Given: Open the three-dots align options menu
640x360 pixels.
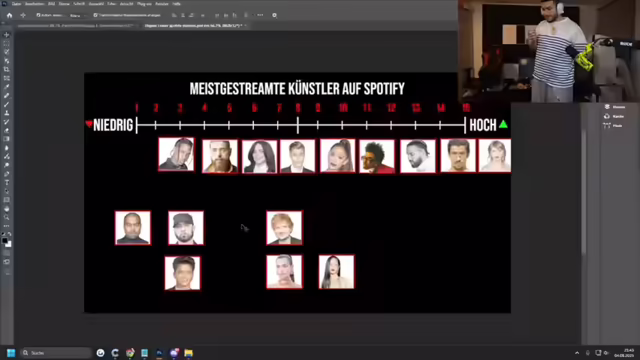Looking at the screenshot, I should click(x=260, y=15).
